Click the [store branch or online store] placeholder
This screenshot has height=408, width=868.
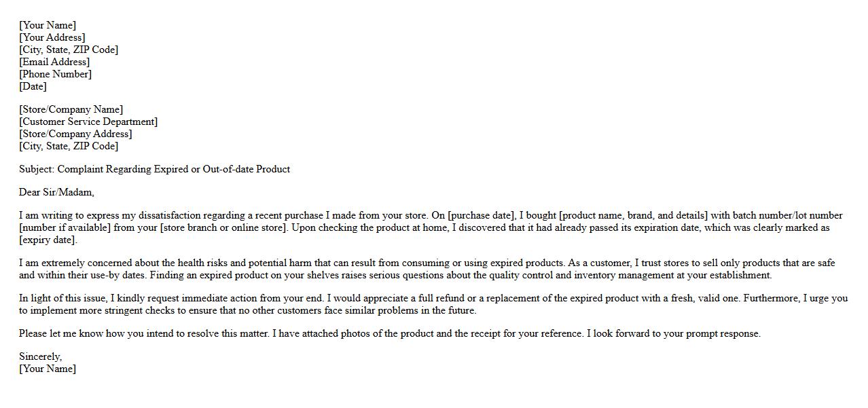(223, 227)
